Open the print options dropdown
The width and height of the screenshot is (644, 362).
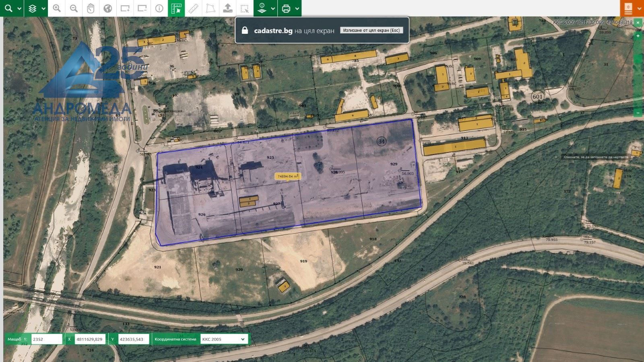pyautogui.click(x=297, y=7)
